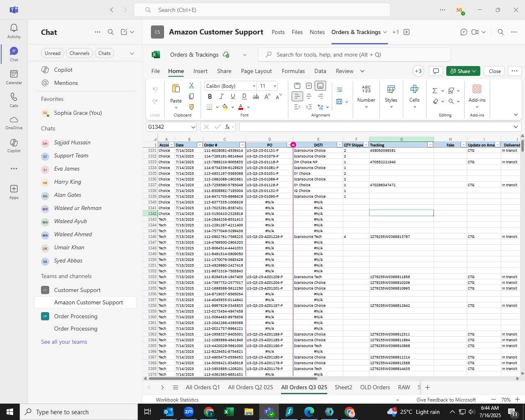Open the font name dropdown
Viewport: 525px width, 420px height.
pyautogui.click(x=254, y=86)
